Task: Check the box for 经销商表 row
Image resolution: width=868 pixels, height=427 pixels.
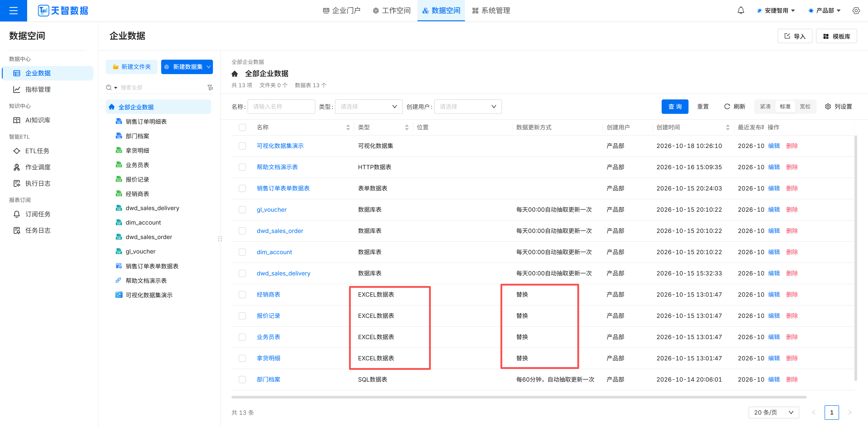Action: (x=242, y=294)
